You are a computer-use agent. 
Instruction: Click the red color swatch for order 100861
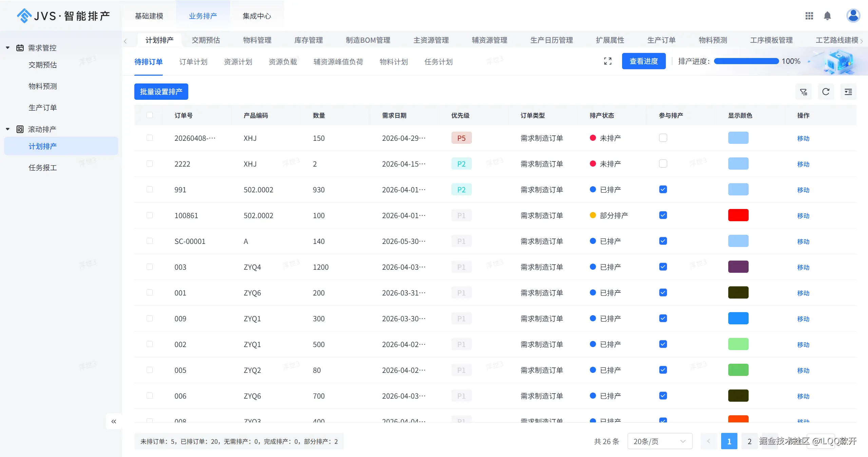coord(738,215)
